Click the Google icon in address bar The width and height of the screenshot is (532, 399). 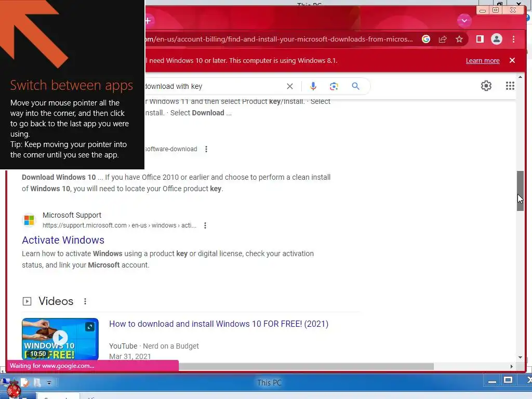[426, 39]
